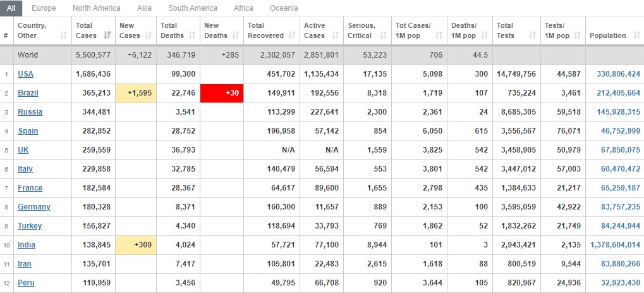The image size is (644, 293).
Task: Open the USA country link
Action: click(25, 74)
